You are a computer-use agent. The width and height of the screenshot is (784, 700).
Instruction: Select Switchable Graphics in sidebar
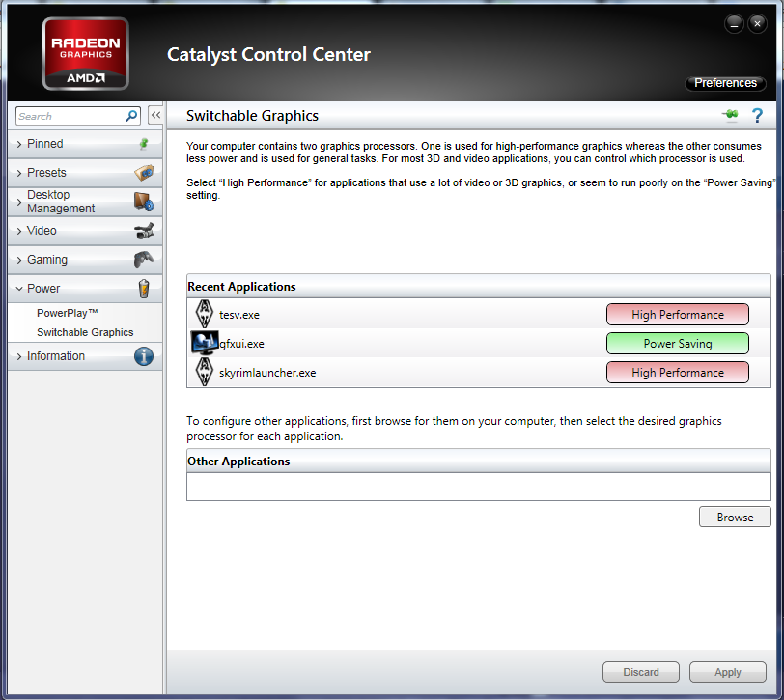[x=85, y=332]
